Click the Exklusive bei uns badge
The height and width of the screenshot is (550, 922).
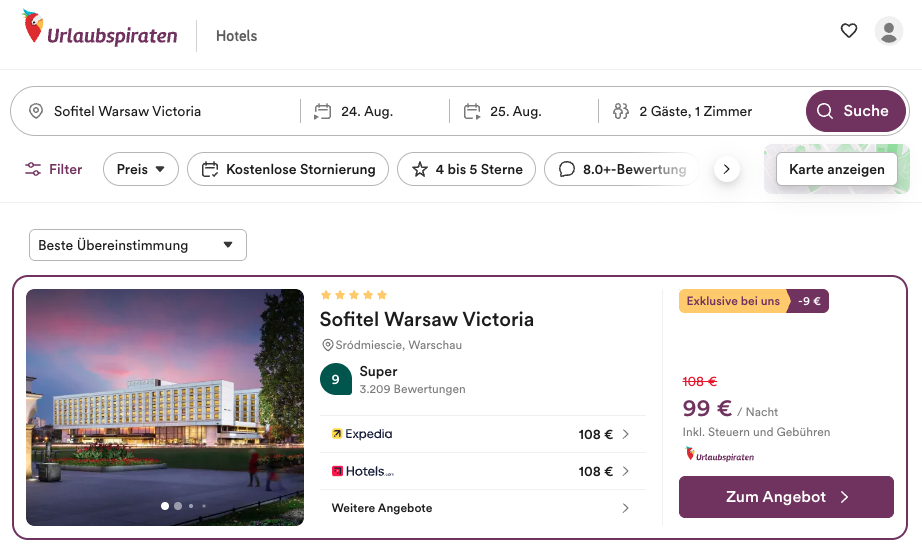pyautogui.click(x=733, y=301)
